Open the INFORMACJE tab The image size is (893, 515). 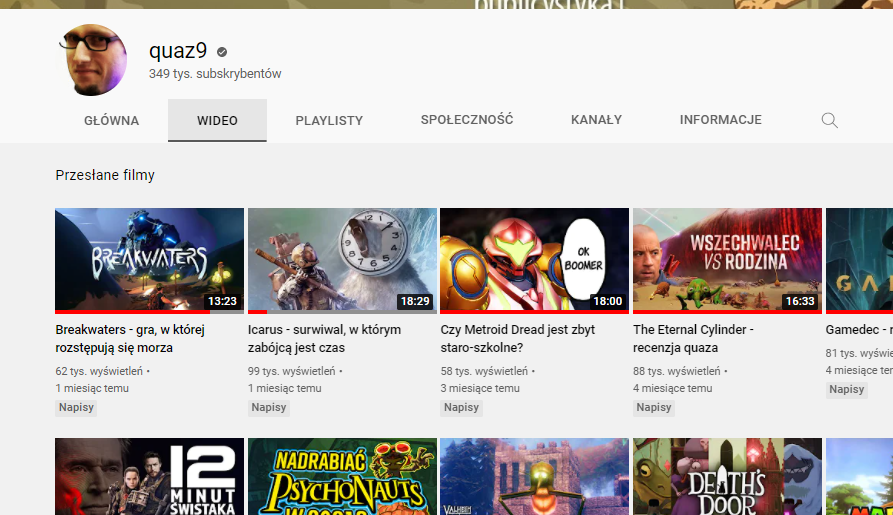(720, 120)
